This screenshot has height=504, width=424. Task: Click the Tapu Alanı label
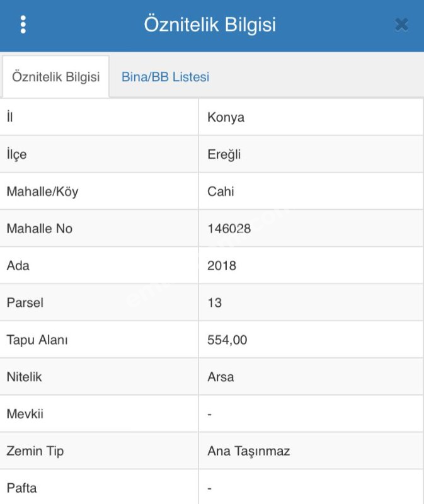37,340
